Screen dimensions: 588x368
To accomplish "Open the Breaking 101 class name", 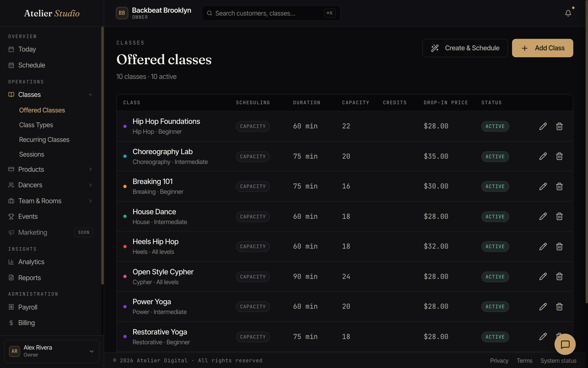I will 153,182.
